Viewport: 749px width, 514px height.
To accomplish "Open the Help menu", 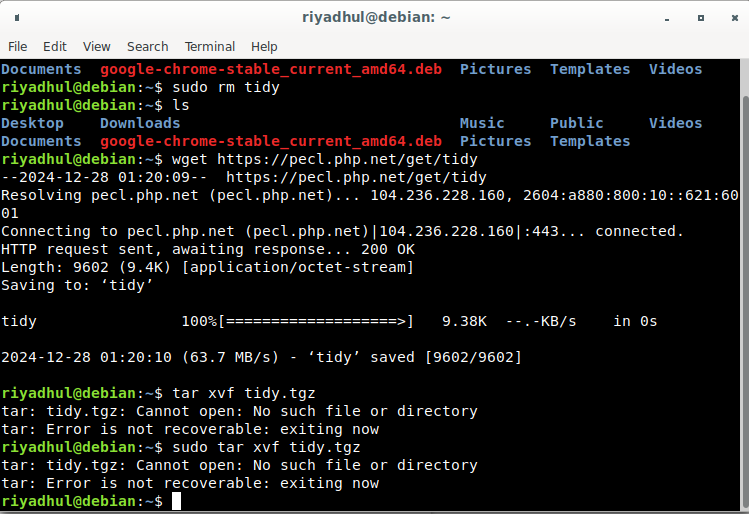I will tap(264, 46).
